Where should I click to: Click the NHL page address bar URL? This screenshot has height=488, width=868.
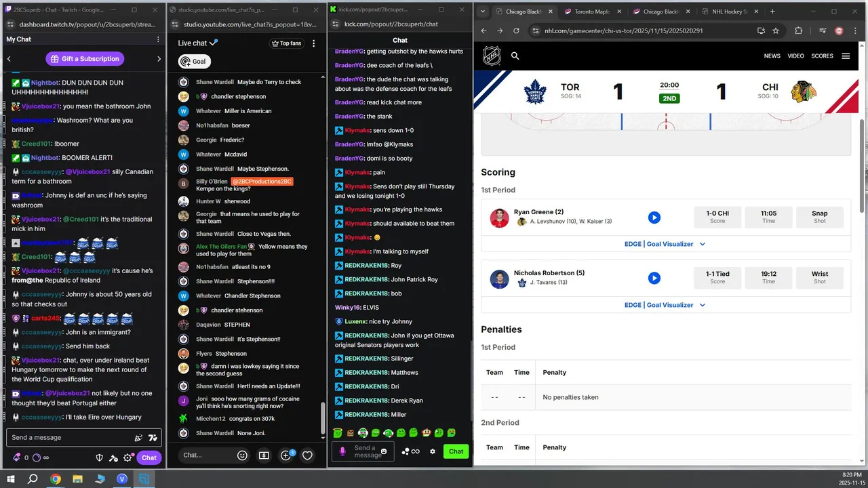625,30
